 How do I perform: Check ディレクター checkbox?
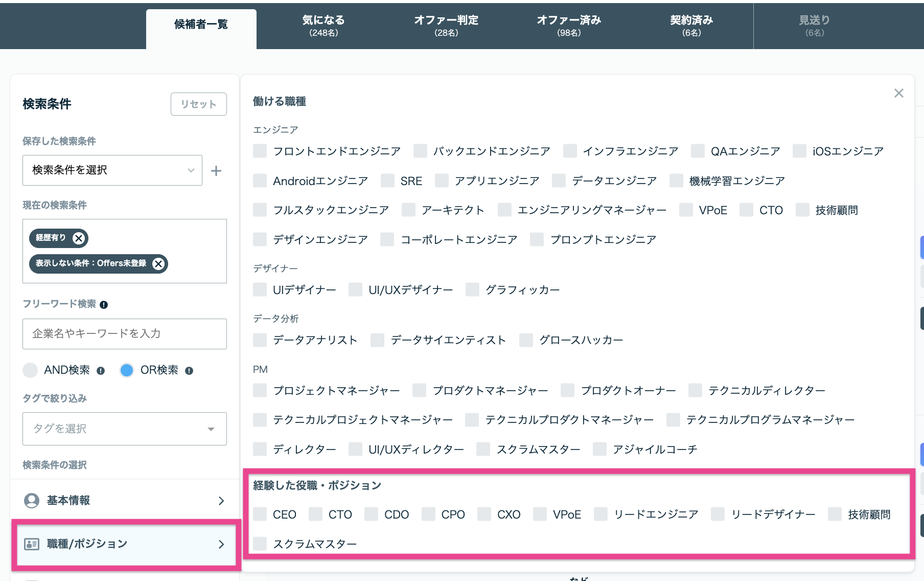pyautogui.click(x=260, y=449)
